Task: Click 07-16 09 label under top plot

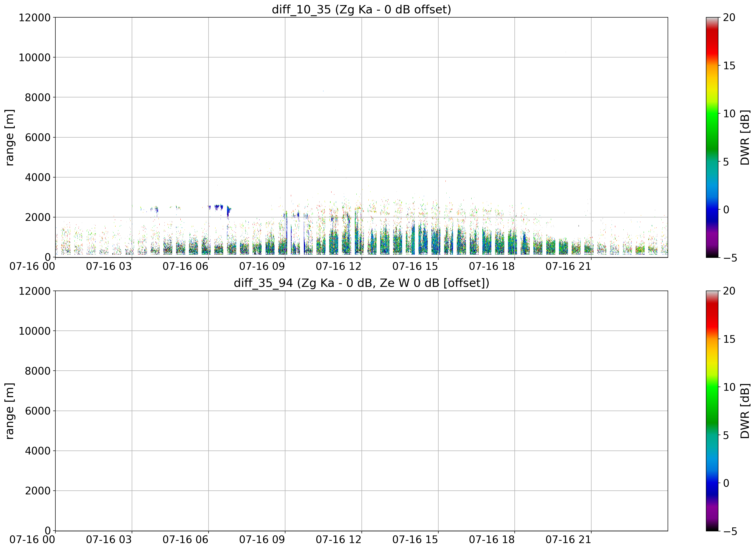Action: (x=262, y=266)
